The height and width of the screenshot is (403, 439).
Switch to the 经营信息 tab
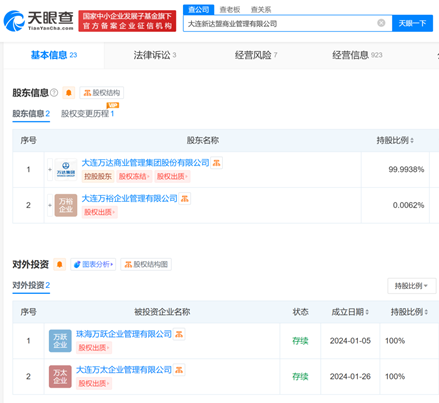[357, 55]
